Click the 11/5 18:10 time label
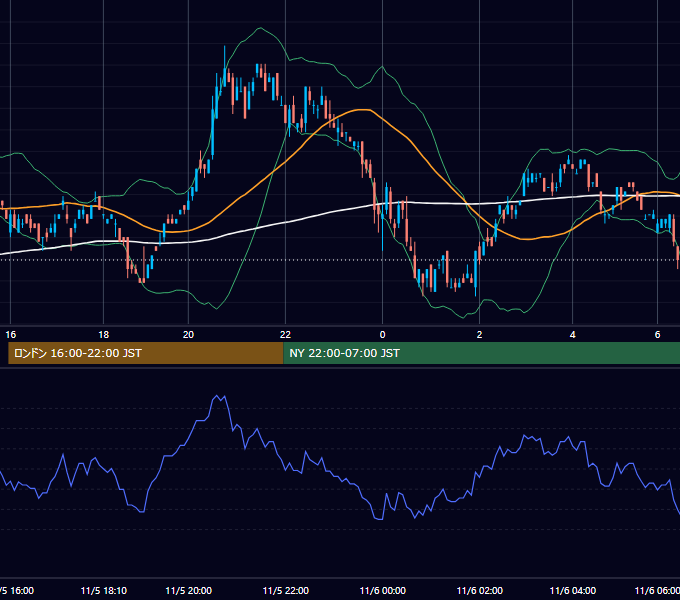Screen dimensions: 680x600 tap(104, 590)
